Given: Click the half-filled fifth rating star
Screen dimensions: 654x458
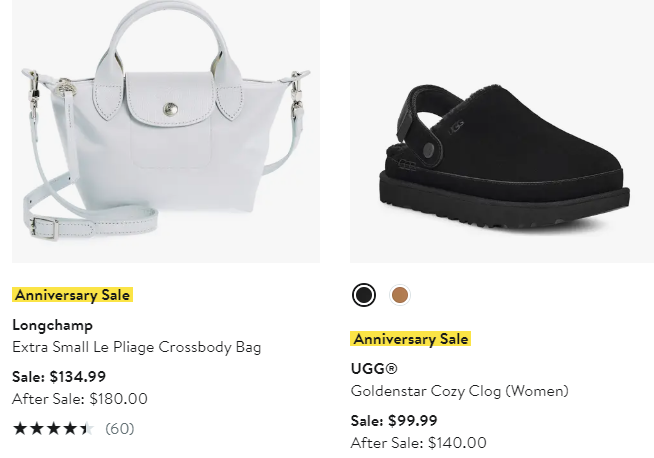Looking at the screenshot, I should click(x=86, y=429).
